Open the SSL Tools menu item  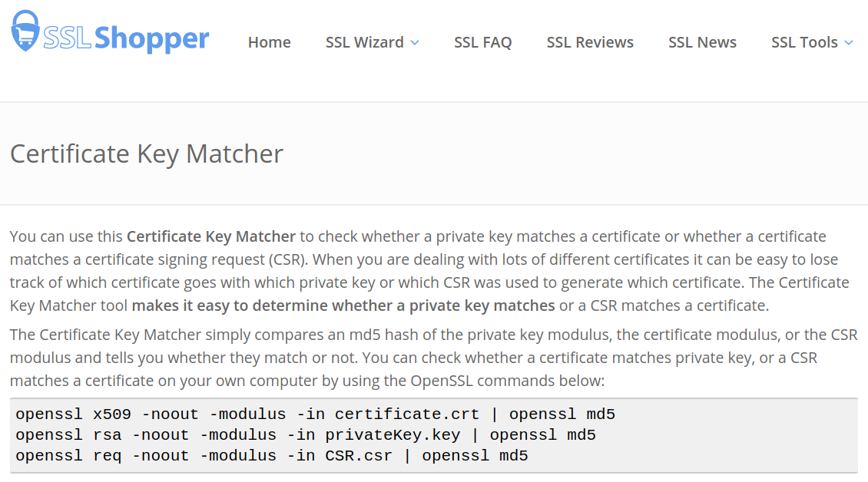point(803,42)
